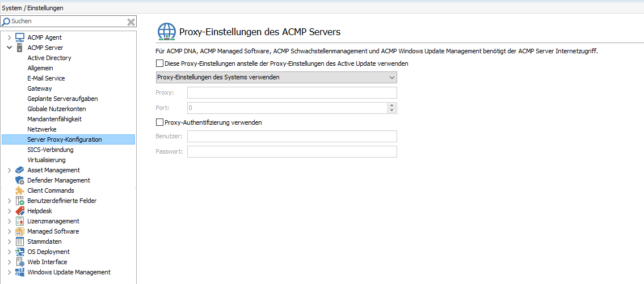The height and width of the screenshot is (284, 644).
Task: Click the Proxy input field
Action: (x=292, y=93)
